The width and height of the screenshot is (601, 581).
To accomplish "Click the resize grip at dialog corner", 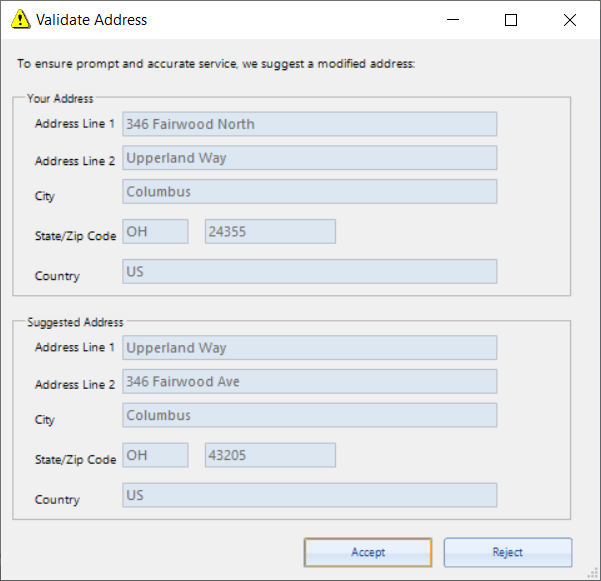I will [x=593, y=573].
